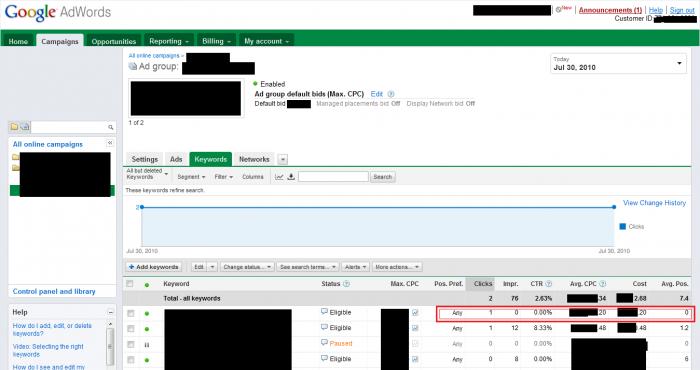The image size is (700, 370).
Task: Open help for Status column
Action: coord(346,284)
